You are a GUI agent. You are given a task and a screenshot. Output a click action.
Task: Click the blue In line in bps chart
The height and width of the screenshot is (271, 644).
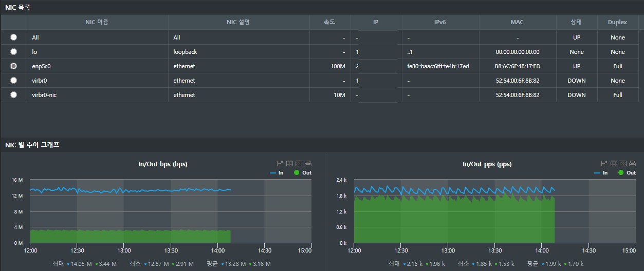tap(131, 190)
